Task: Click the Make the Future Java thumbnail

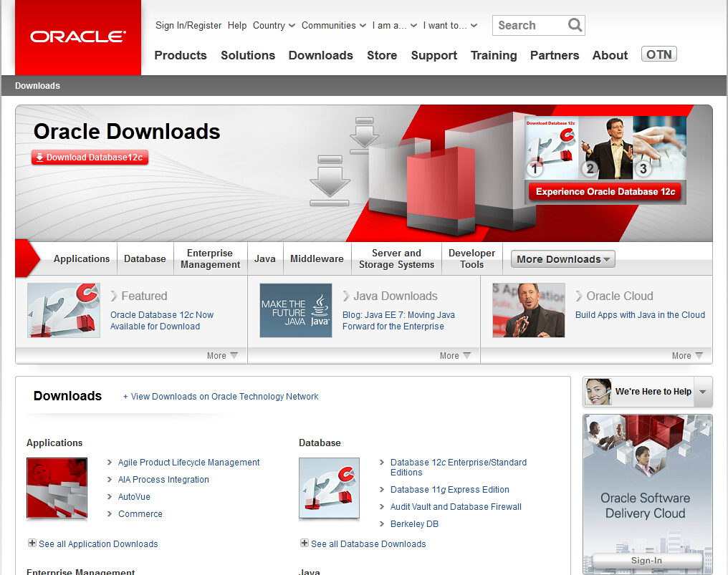Action: pos(296,311)
